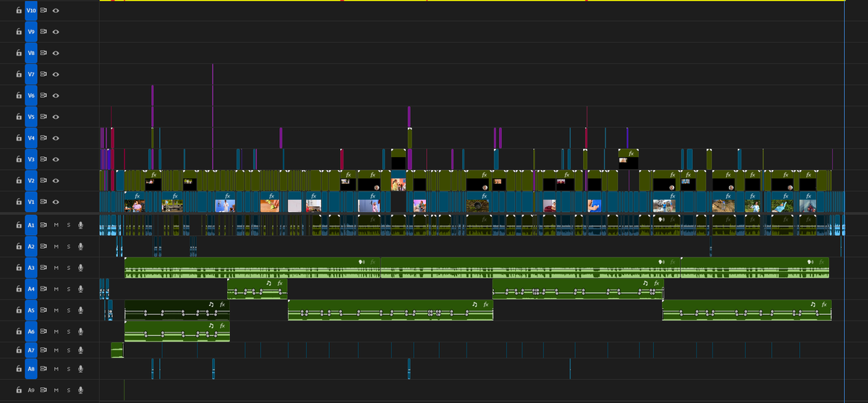Image resolution: width=868 pixels, height=403 pixels.
Task: Click the fx badge on A6 music clip
Action: pos(223,326)
